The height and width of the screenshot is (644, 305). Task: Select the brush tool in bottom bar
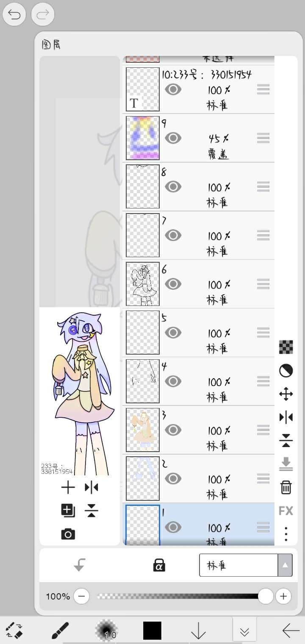(60, 630)
